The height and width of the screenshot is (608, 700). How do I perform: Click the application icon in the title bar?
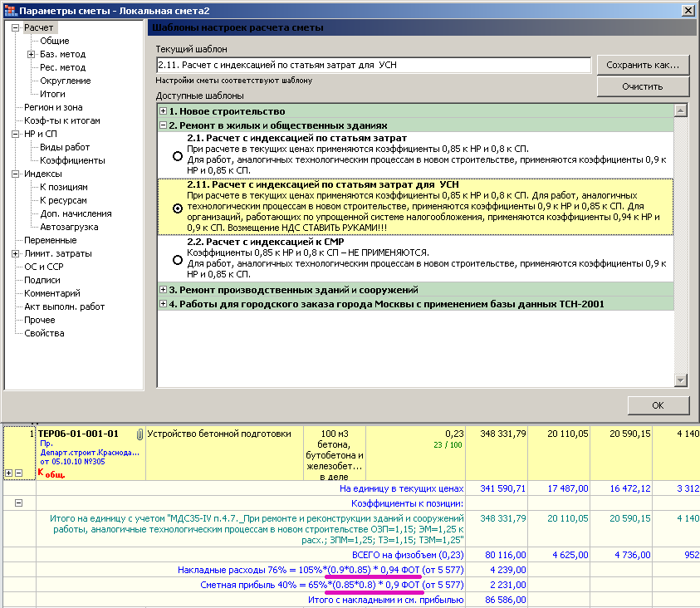[9, 10]
